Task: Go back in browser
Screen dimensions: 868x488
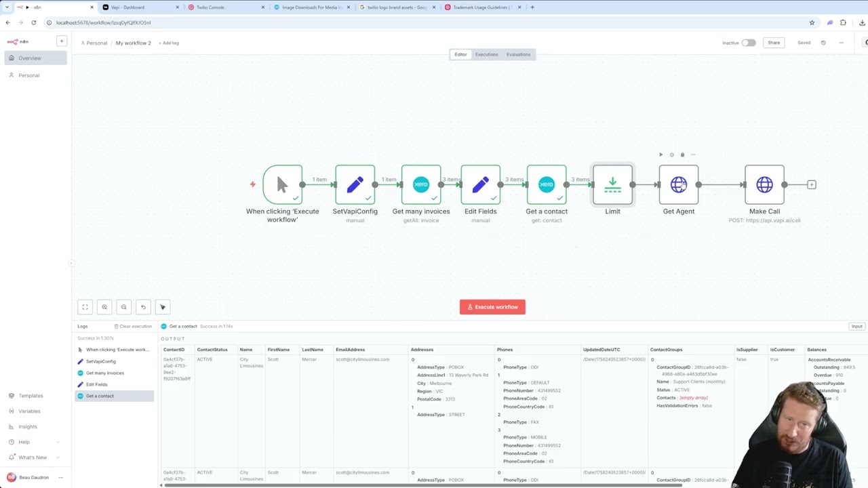Action: 8,22
